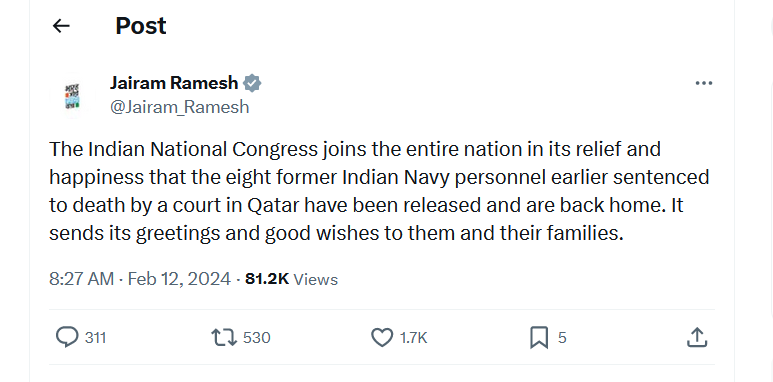Open the more options ellipsis menu
773x382 pixels.
click(x=703, y=83)
